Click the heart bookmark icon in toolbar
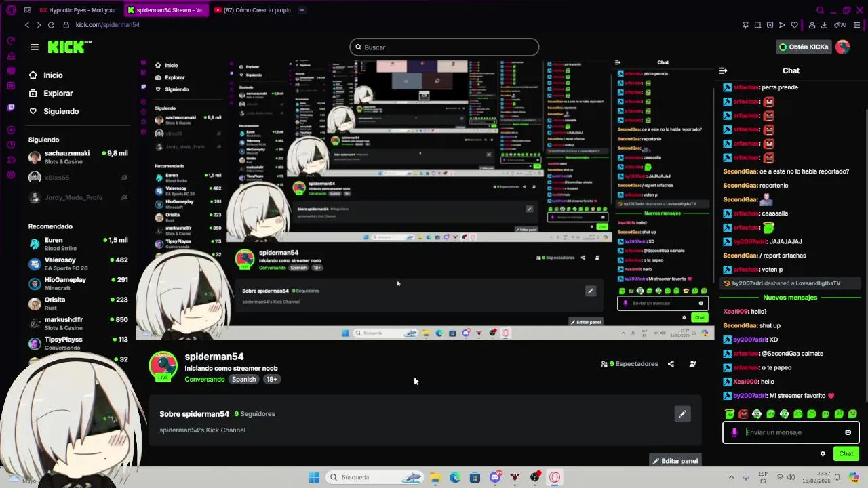Image resolution: width=868 pixels, height=488 pixels. click(794, 25)
